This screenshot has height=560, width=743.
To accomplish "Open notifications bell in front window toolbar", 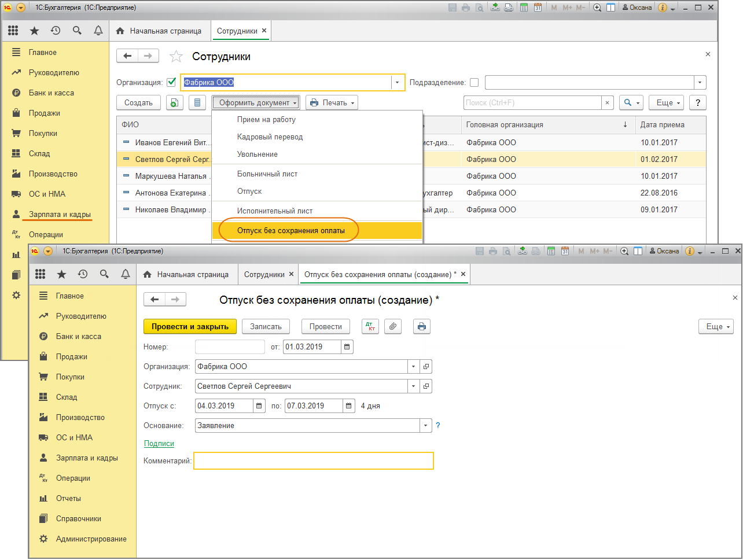I will tap(126, 274).
